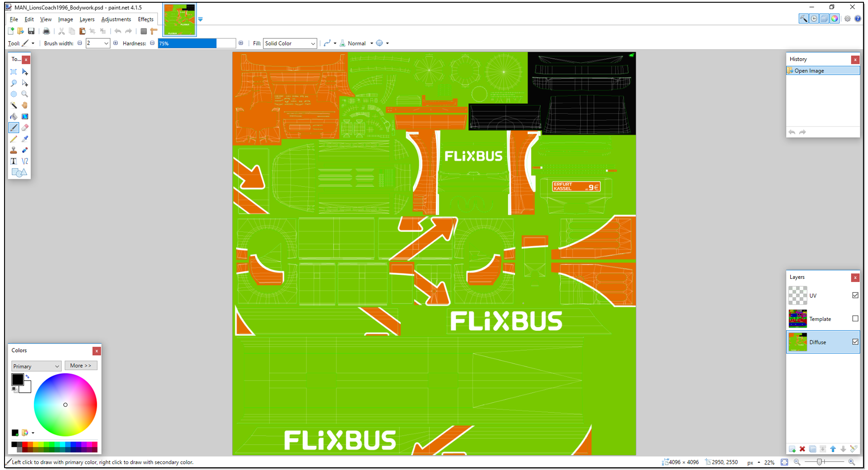
Task: Select the Paint Bucket tool
Action: coord(14,117)
